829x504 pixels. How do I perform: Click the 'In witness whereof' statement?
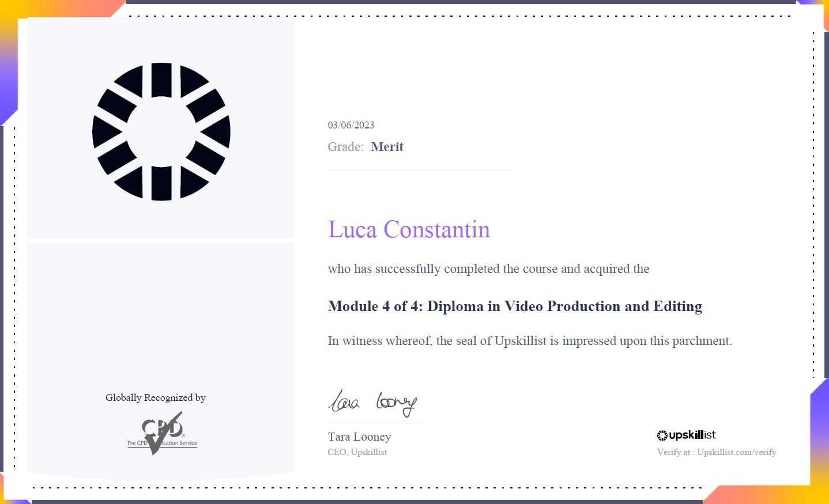[x=530, y=341]
